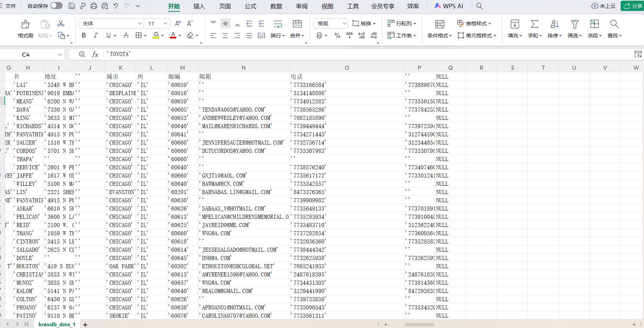Toggle Align Right
This screenshot has height=328, width=644.
(x=237, y=35)
